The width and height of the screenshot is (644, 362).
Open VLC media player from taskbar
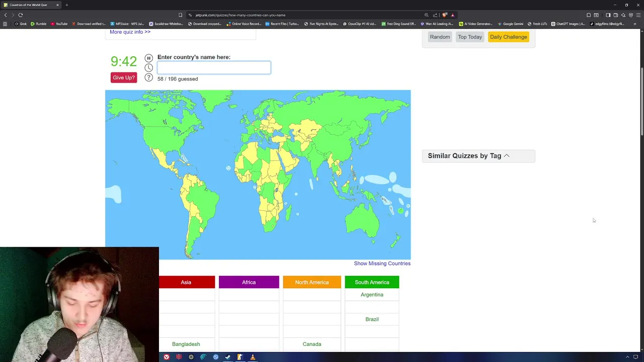pyautogui.click(x=253, y=357)
